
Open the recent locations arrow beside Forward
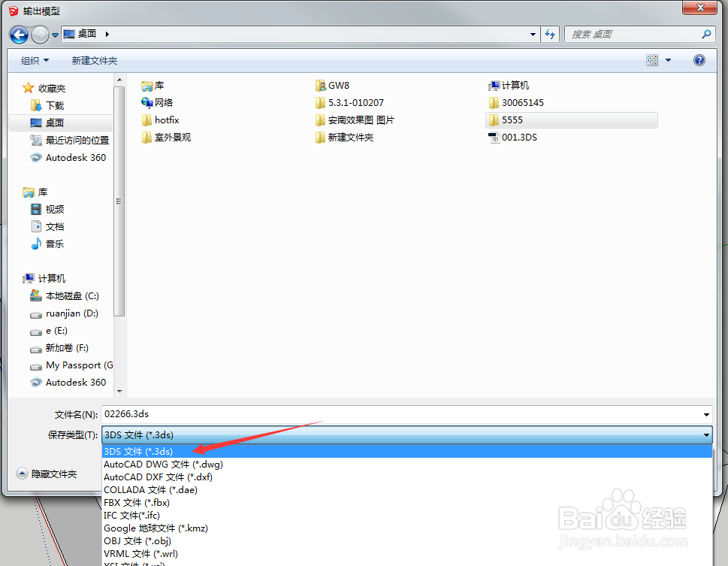click(x=55, y=35)
